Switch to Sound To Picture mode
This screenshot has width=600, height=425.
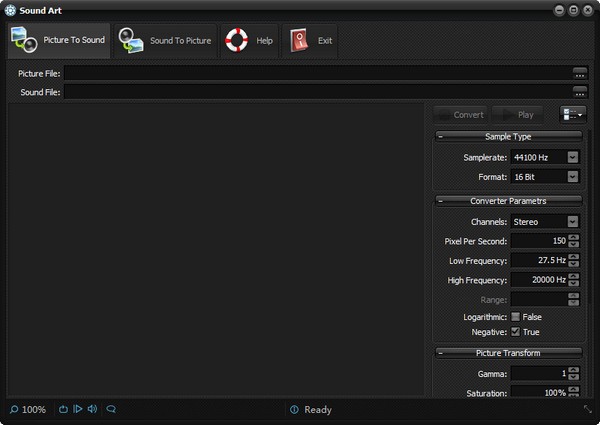(x=165, y=41)
